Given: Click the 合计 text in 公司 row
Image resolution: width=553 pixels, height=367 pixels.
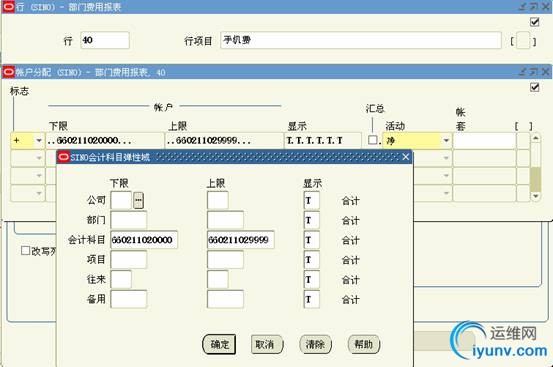Looking at the screenshot, I should pos(350,201).
